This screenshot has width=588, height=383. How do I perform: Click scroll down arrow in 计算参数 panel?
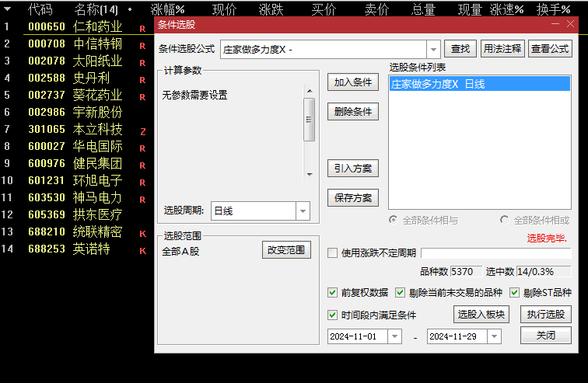click(x=310, y=175)
